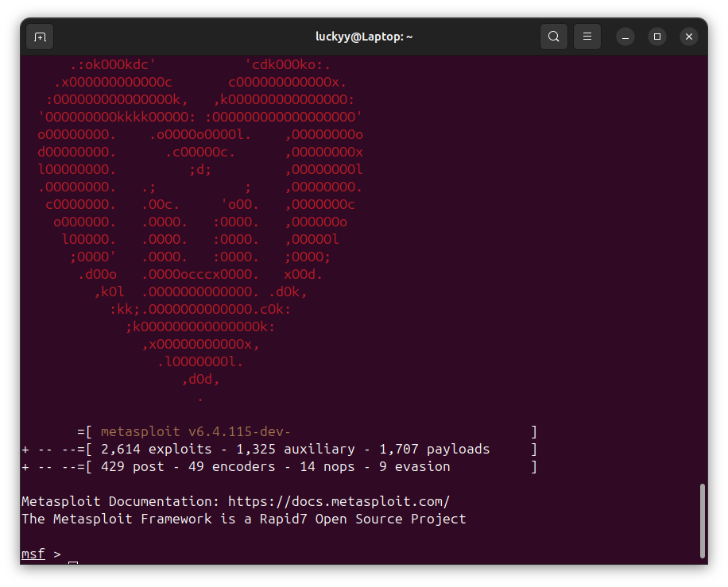Maximize the terminal window

click(657, 37)
